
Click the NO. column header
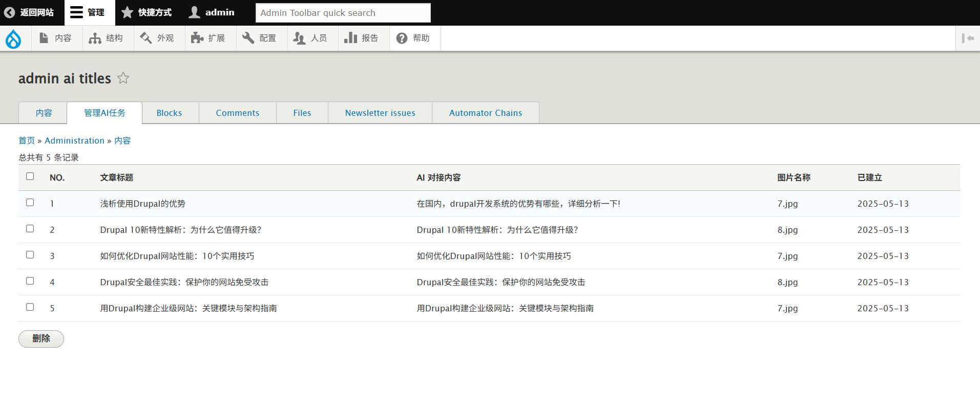click(x=57, y=177)
